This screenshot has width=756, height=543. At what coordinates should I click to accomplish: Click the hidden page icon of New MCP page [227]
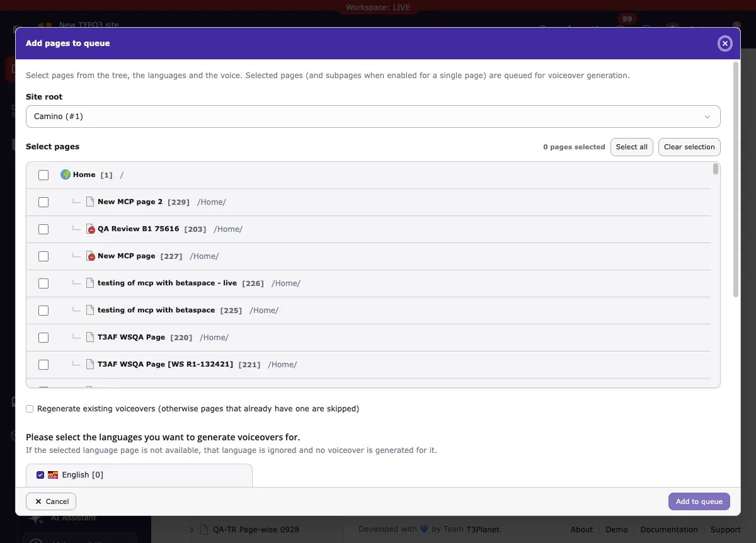(x=90, y=256)
